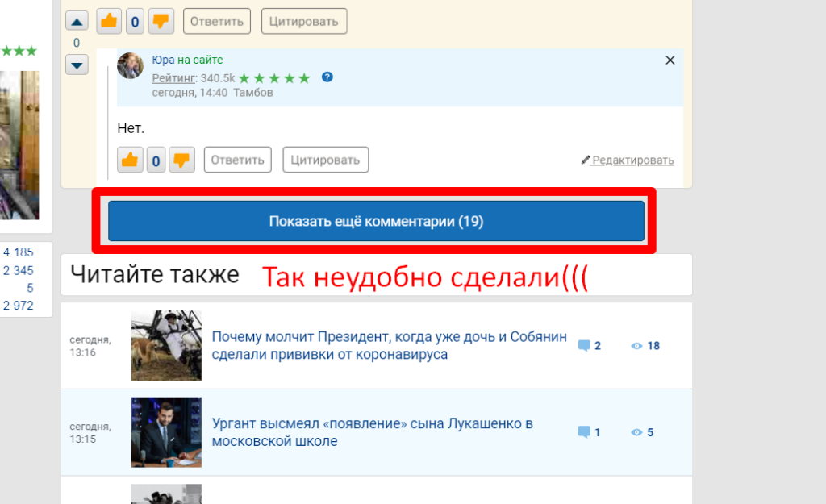Open rating help question mark icon
The image size is (826, 504).
(x=327, y=77)
